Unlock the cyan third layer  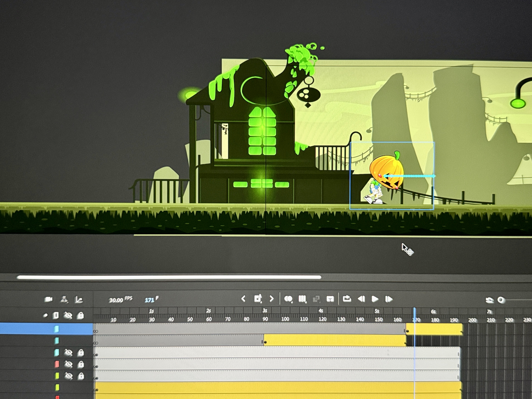coord(81,352)
